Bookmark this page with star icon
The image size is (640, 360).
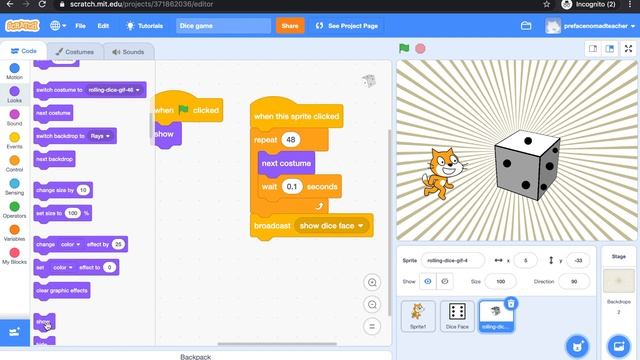click(x=547, y=4)
